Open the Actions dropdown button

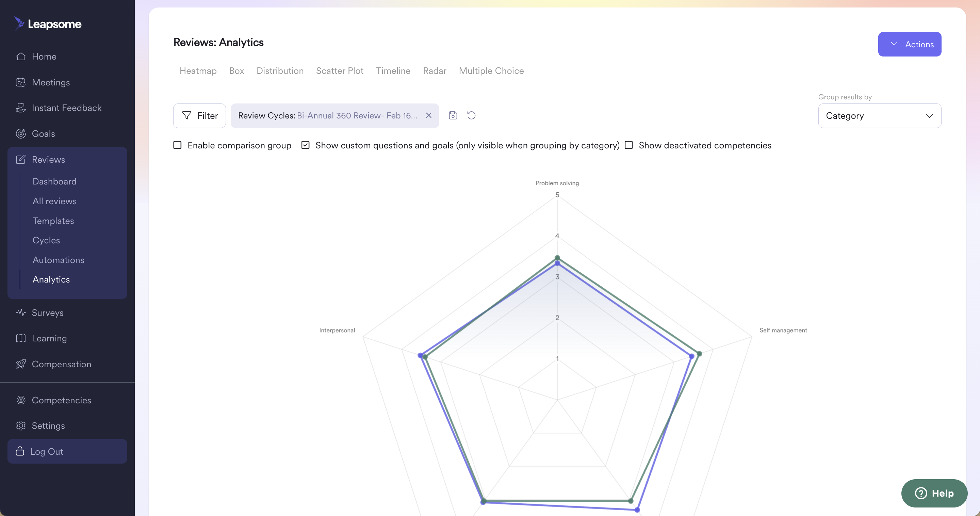pos(910,44)
